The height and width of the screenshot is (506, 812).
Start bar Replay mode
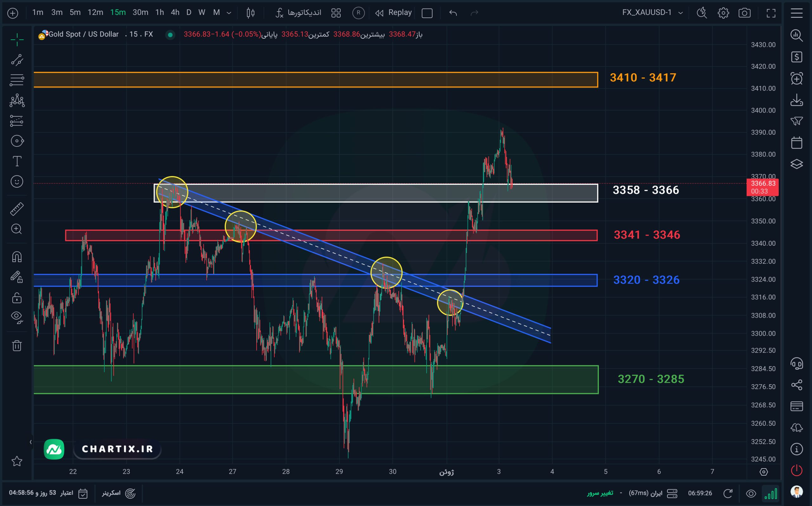tap(394, 13)
